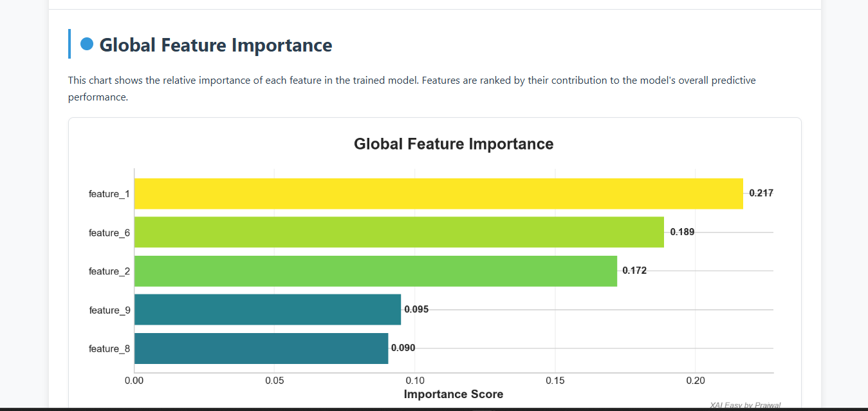Click the yellow feature_1 bar

439,193
